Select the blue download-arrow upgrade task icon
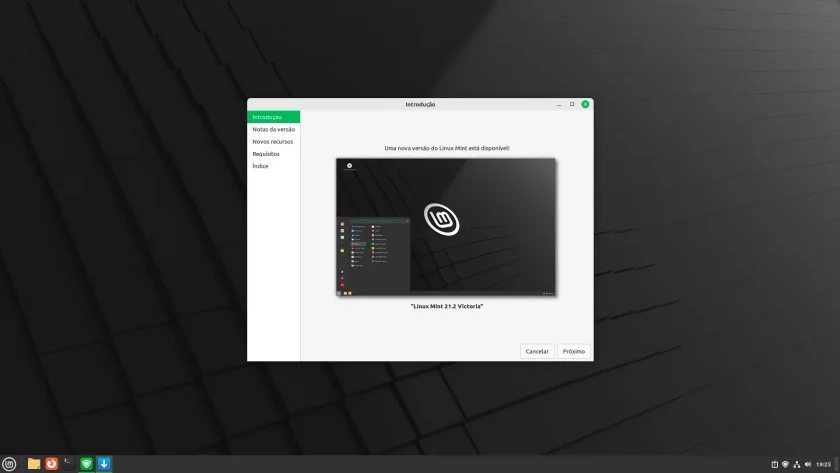 104,463
